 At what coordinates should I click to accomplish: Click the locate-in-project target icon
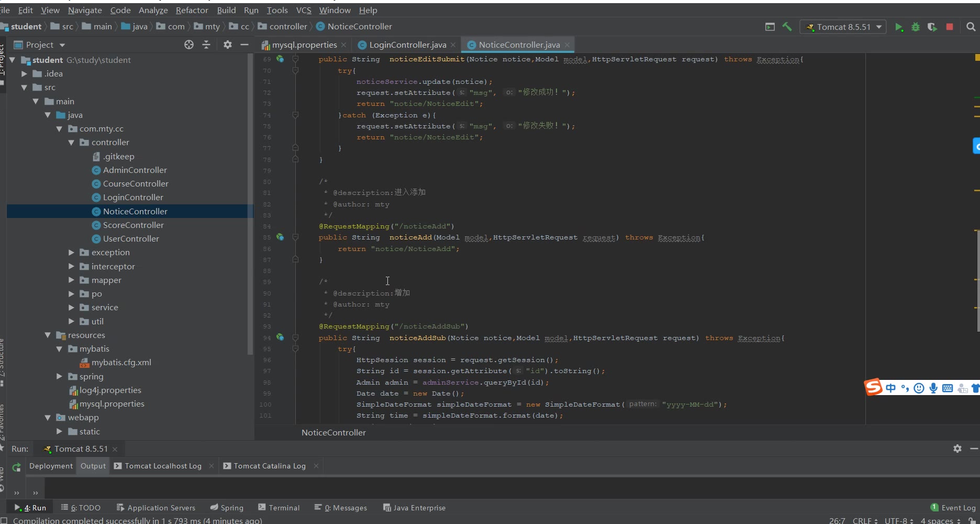[189, 45]
